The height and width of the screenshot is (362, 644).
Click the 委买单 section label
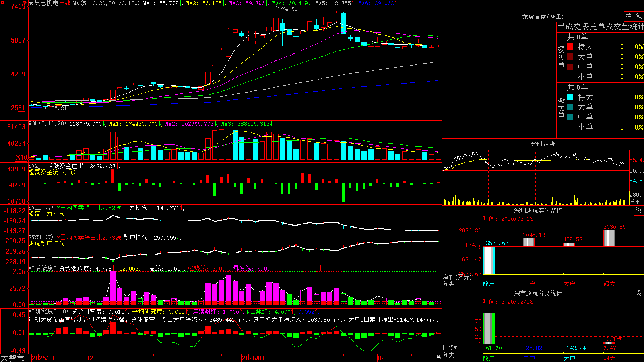click(561, 57)
